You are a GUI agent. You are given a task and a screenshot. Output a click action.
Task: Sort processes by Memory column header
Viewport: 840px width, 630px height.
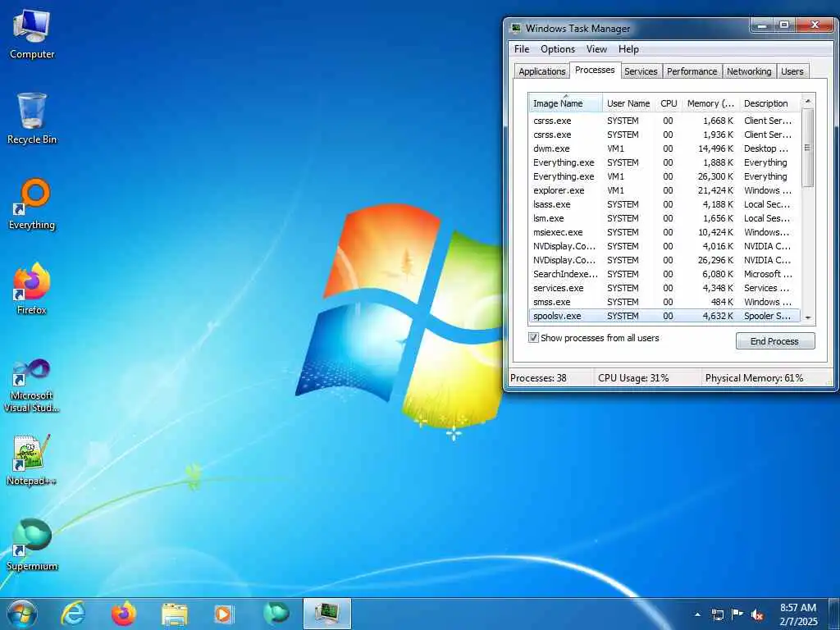(x=710, y=103)
